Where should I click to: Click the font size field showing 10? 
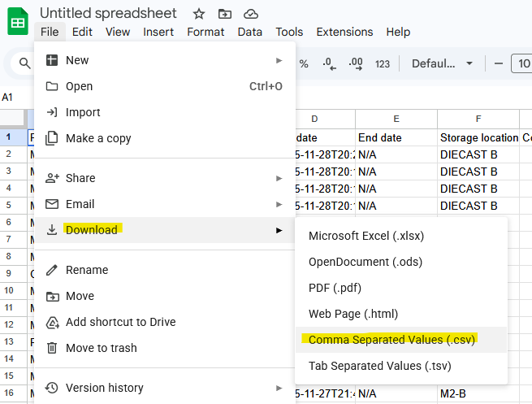tap(521, 63)
